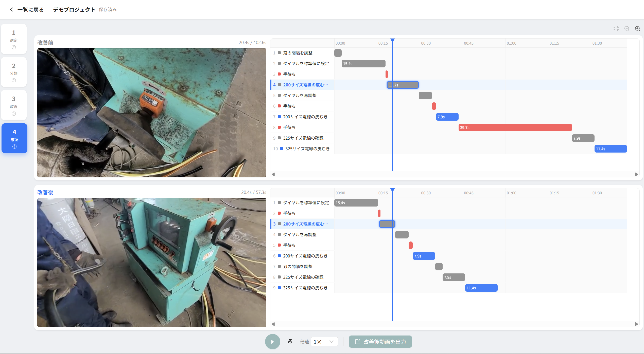644x354 pixels.
Task: Click the 39.7s red waiting bar
Action: [515, 127]
